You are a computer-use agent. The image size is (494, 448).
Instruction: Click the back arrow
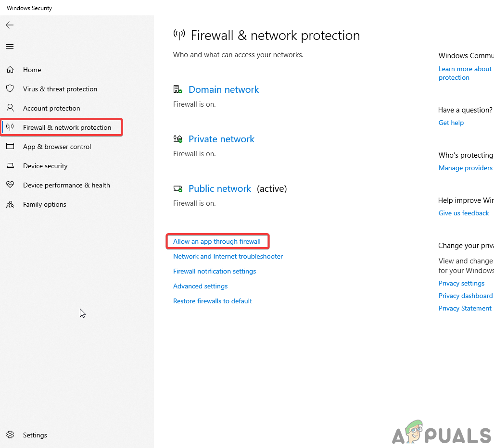coord(10,25)
